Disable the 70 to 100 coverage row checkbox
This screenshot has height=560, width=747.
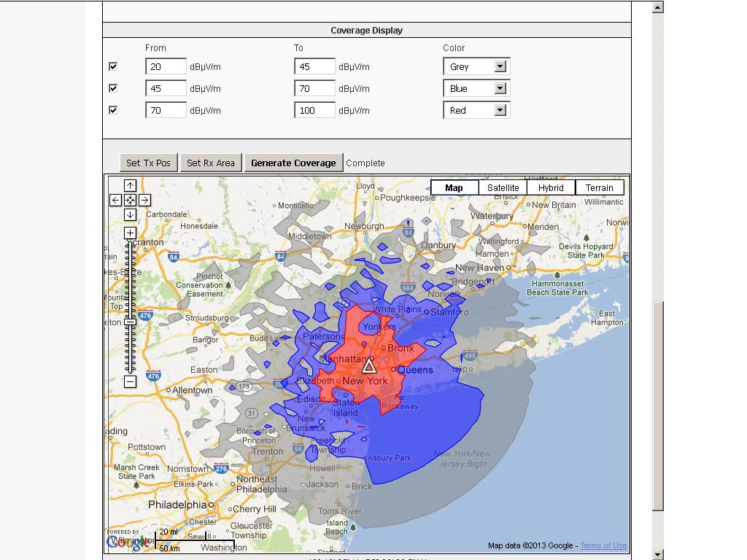tap(113, 110)
